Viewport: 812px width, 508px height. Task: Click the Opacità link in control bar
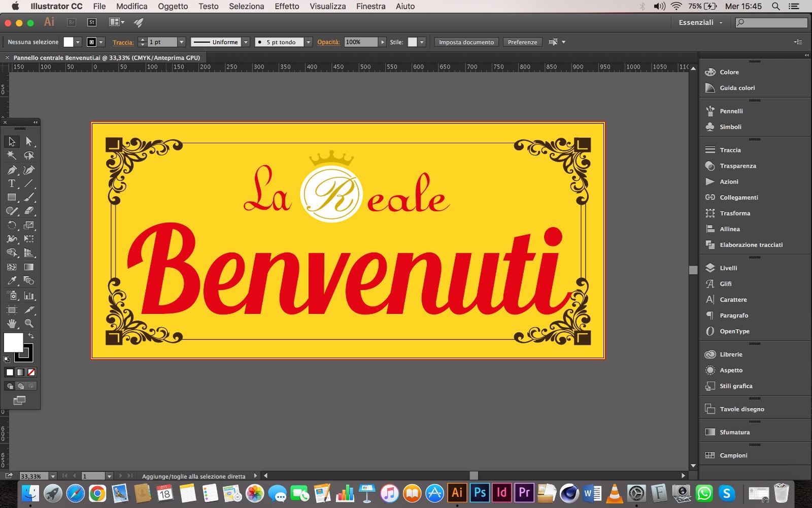[328, 42]
